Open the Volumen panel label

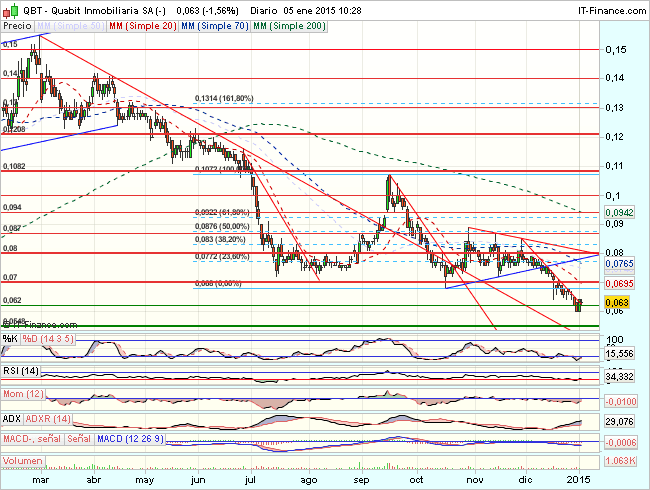pyautogui.click(x=23, y=461)
